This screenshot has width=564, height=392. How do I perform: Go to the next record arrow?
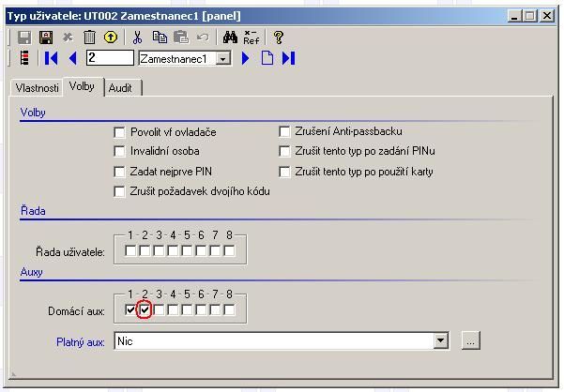(246, 58)
